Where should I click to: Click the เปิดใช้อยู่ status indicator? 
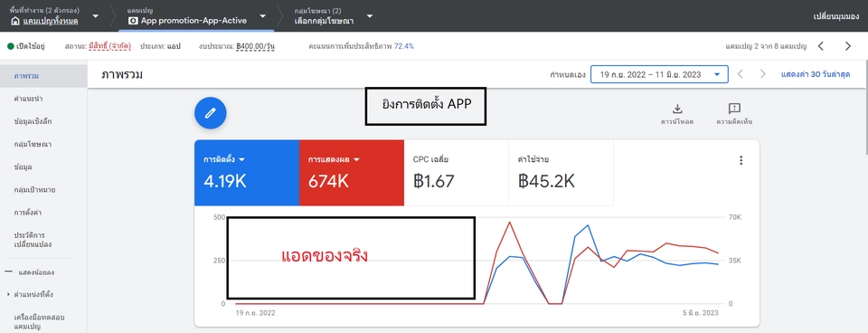coord(26,46)
